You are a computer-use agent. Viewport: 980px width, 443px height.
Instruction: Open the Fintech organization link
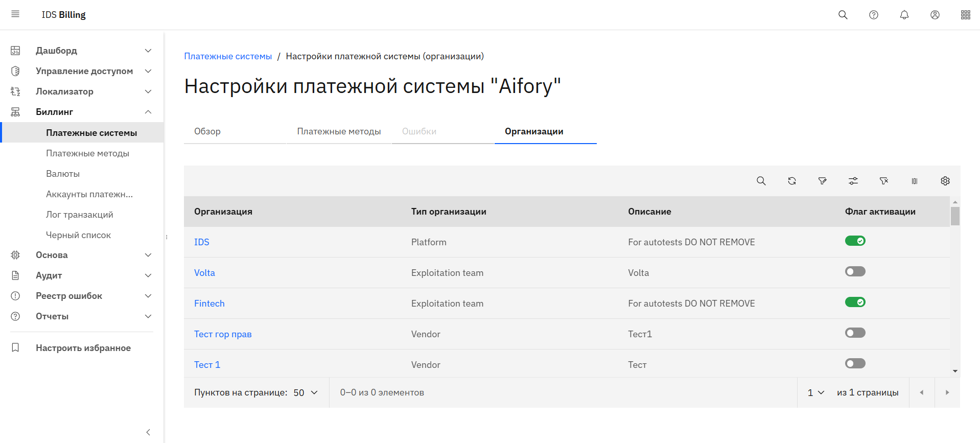coord(209,304)
